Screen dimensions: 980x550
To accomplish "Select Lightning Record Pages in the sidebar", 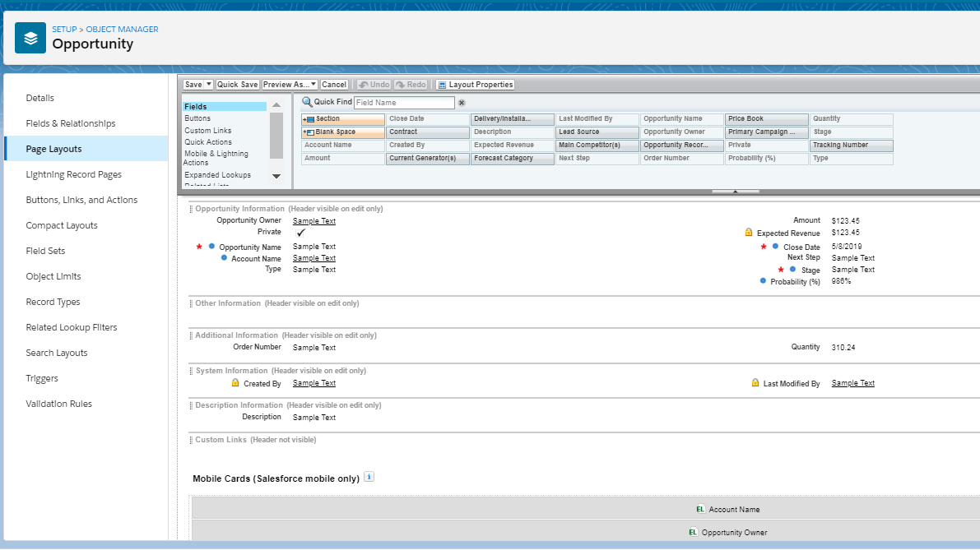I will pos(74,174).
